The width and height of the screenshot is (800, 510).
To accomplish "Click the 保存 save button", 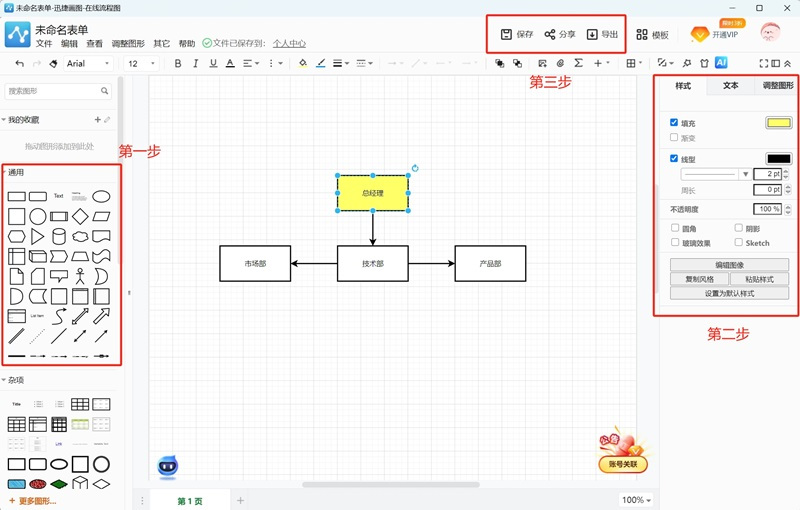I will 517,34.
